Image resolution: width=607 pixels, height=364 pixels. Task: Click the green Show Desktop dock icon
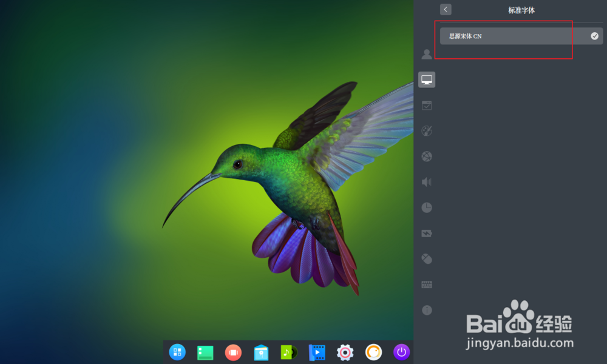tap(205, 352)
